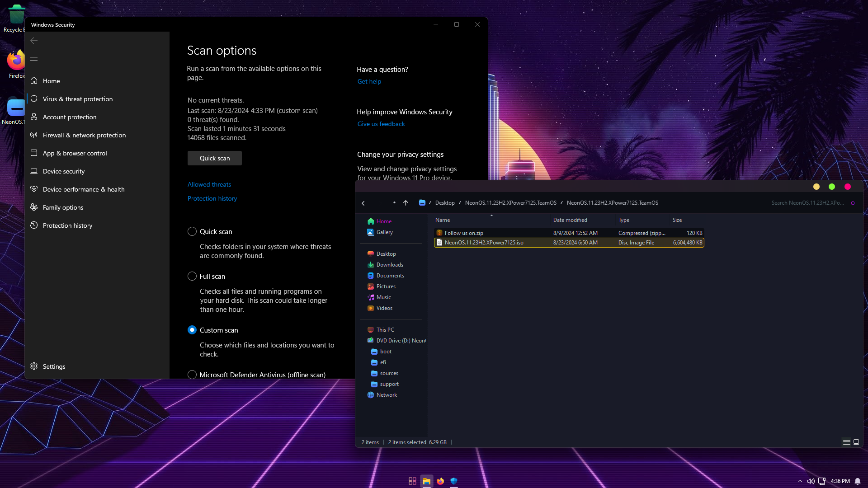
Task: Click the person icon for Account protection
Action: (x=34, y=117)
